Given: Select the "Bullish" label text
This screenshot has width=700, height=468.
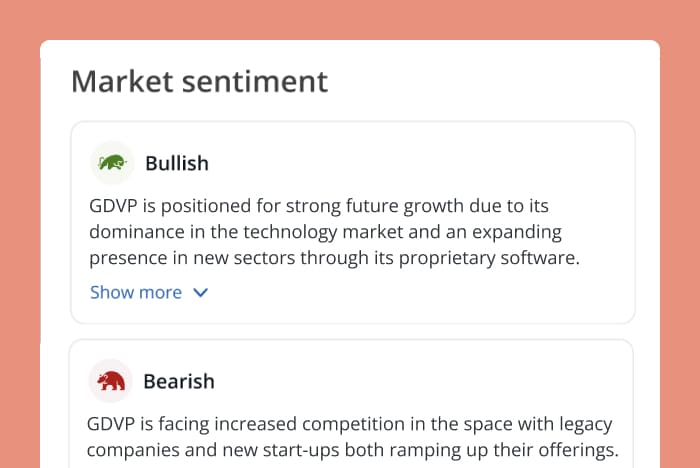Looking at the screenshot, I should pyautogui.click(x=177, y=163).
